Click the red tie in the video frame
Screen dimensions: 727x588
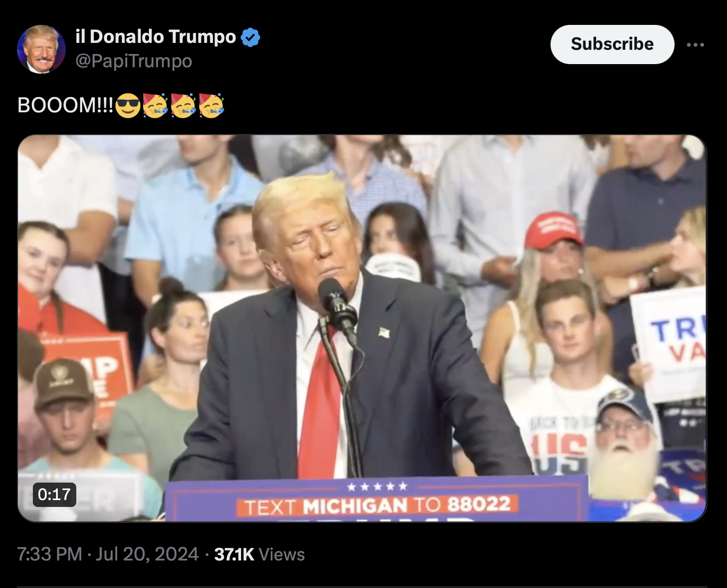pos(320,408)
